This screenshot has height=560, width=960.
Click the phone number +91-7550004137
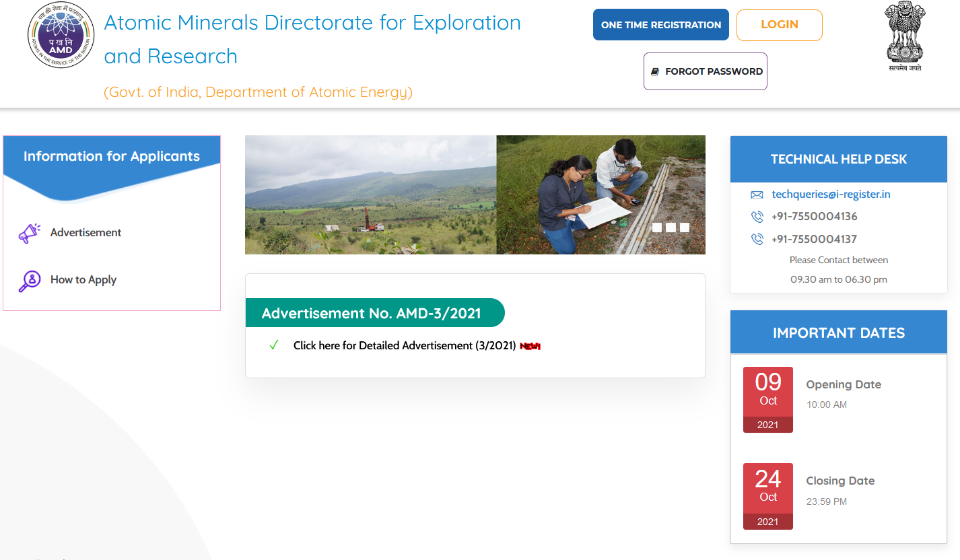[815, 239]
